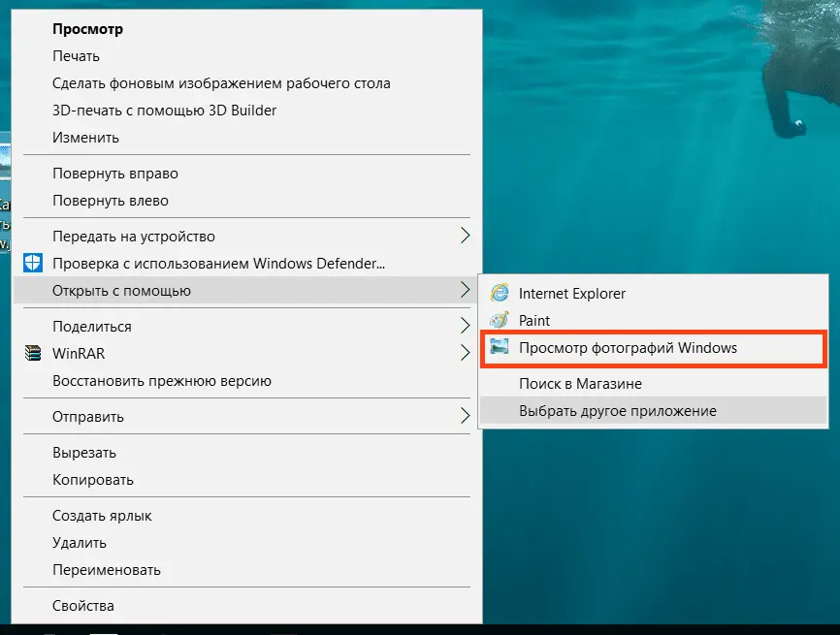
Task: Click the Paint palette icon
Action: (x=500, y=320)
